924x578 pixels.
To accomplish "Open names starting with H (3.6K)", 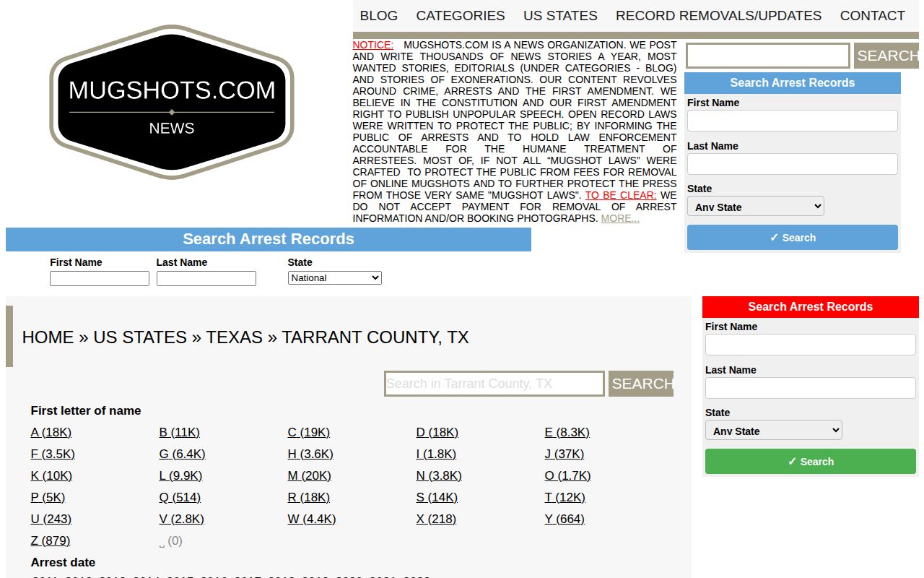I will pyautogui.click(x=310, y=454).
